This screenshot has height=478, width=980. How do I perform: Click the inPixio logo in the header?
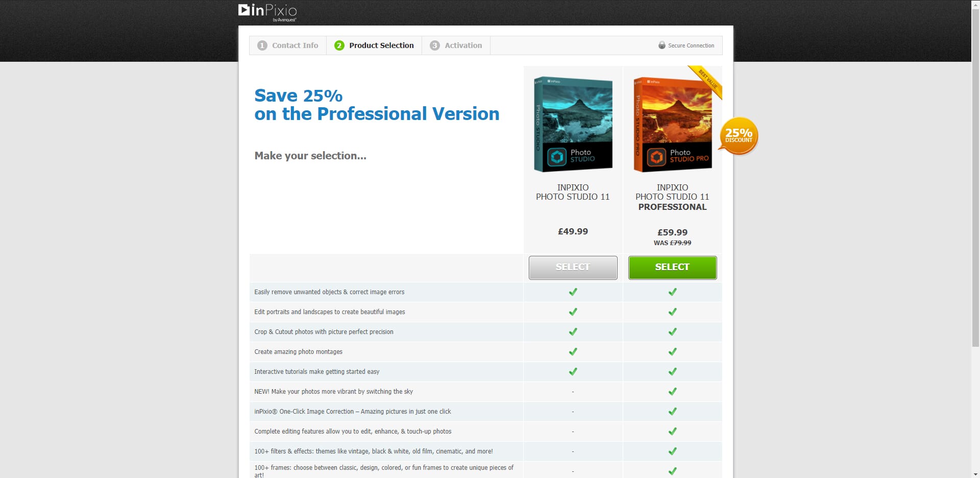pyautogui.click(x=267, y=13)
